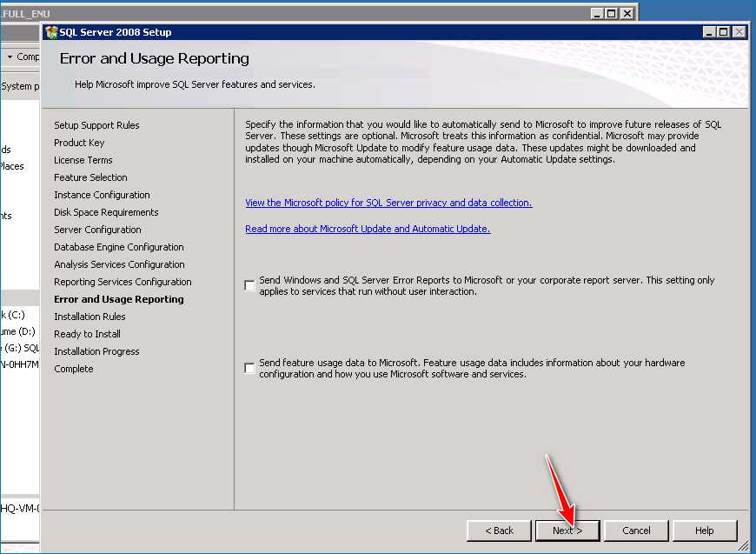Click the SQL Server Setup title bar icon
756x554 pixels.
pyautogui.click(x=51, y=32)
